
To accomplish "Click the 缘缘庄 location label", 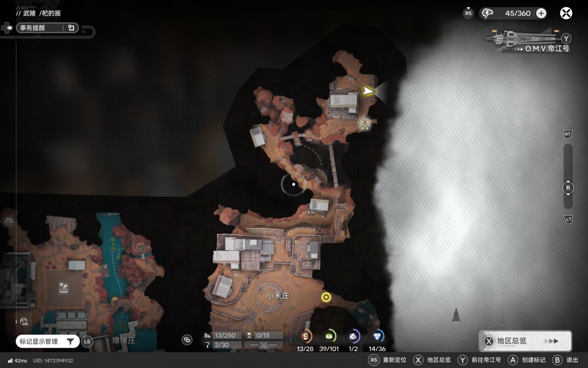I will click(x=124, y=340).
